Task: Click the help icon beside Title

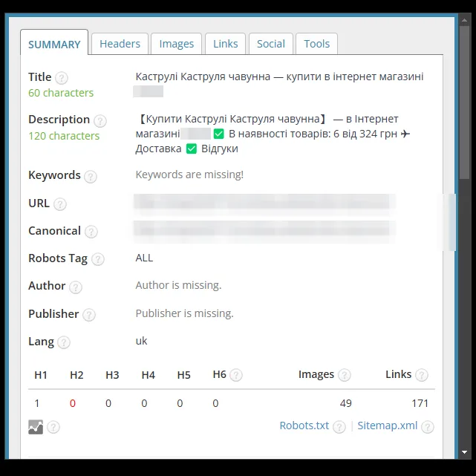Action: [x=62, y=78]
